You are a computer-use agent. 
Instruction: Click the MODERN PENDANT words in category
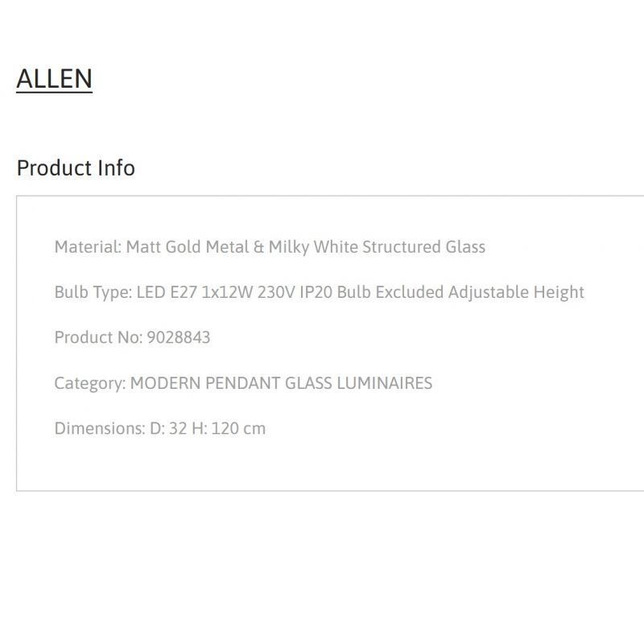pyautogui.click(x=205, y=383)
